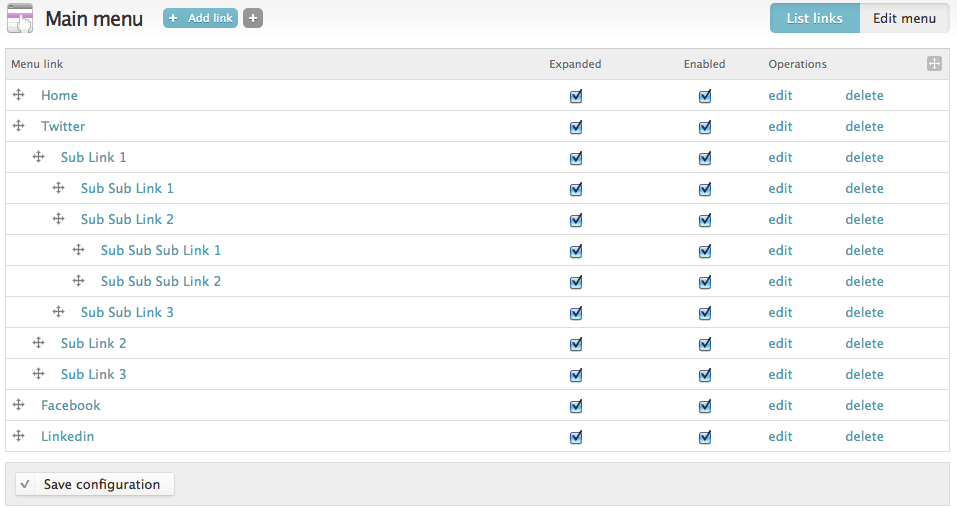Click edit for the Linkedin row

pos(780,437)
